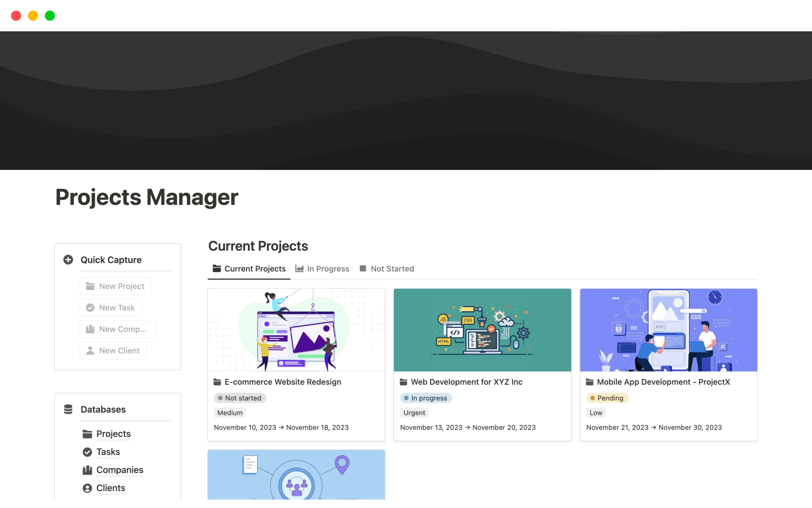Click the Pending status tag
Image resolution: width=812 pixels, height=508 pixels.
[x=607, y=398]
